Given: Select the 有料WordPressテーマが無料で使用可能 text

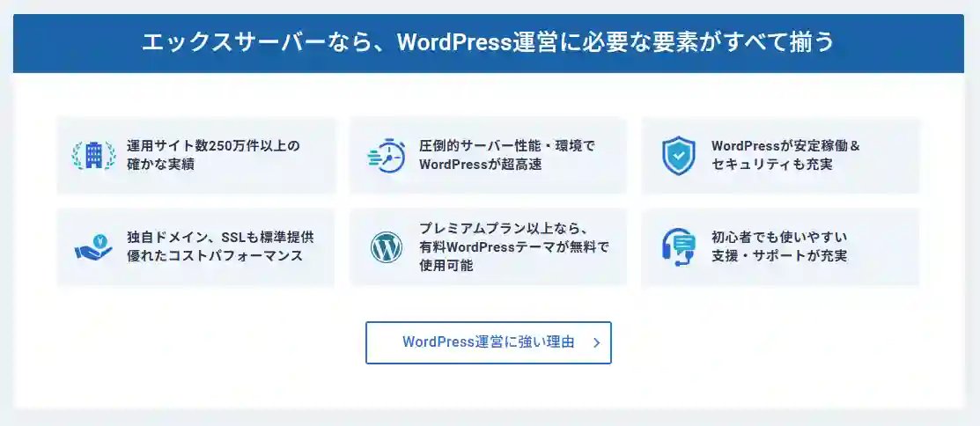Looking at the screenshot, I should (x=513, y=256).
